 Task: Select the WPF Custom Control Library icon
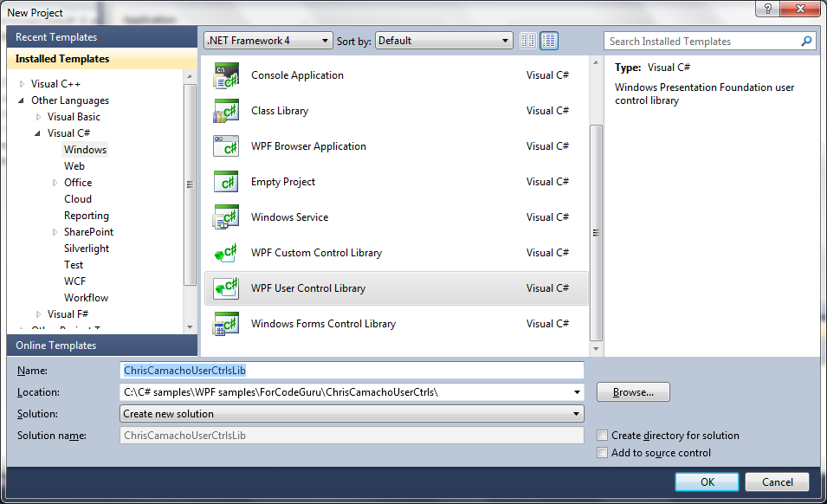tap(226, 253)
